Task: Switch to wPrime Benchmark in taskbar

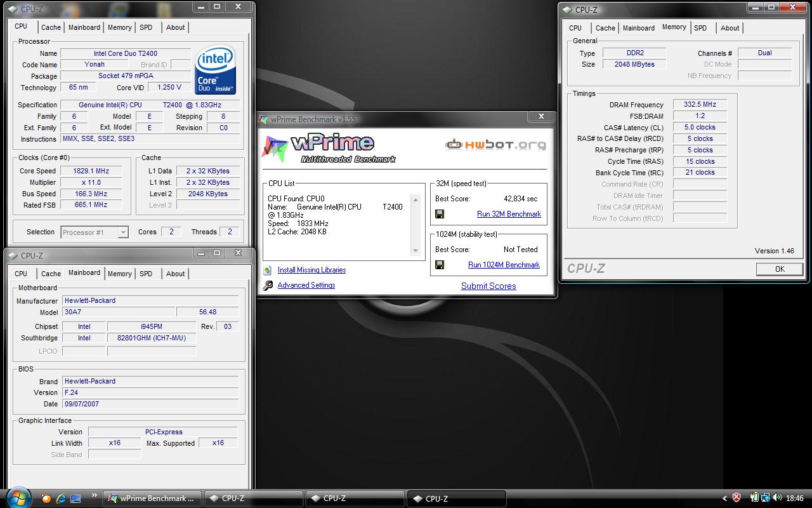Action: pyautogui.click(x=153, y=498)
